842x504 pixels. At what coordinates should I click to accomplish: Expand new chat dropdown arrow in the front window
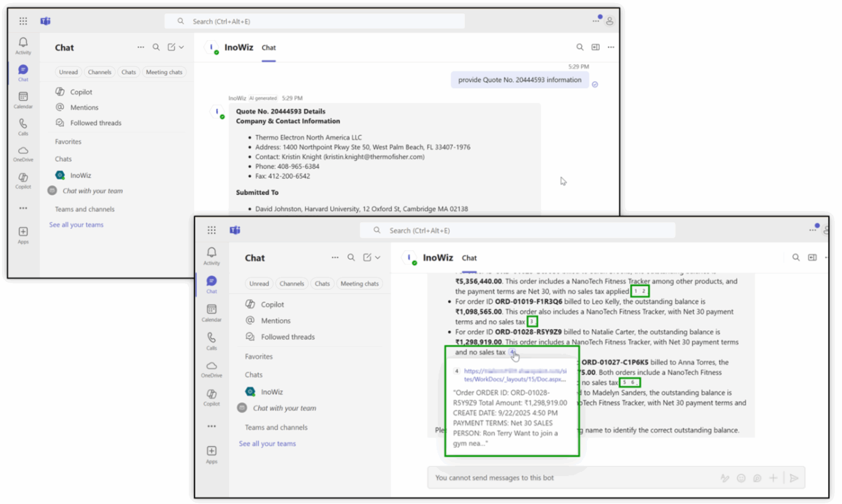click(378, 257)
